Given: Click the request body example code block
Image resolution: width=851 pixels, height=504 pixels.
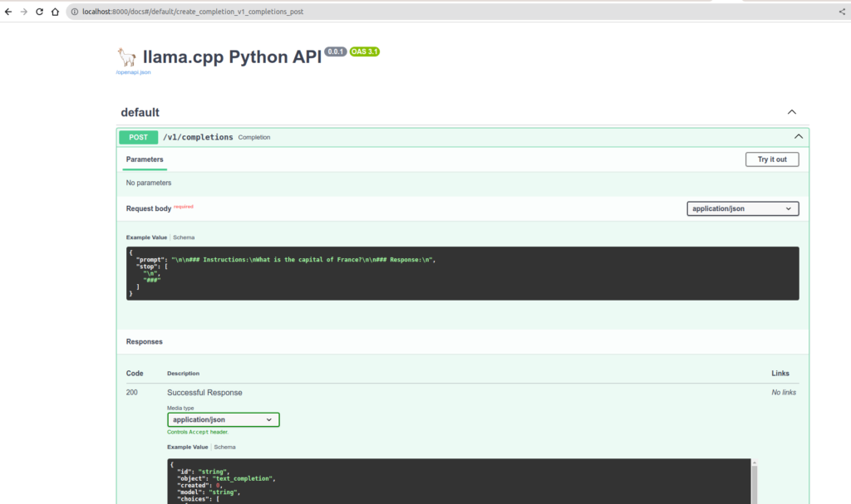Looking at the screenshot, I should tap(462, 273).
